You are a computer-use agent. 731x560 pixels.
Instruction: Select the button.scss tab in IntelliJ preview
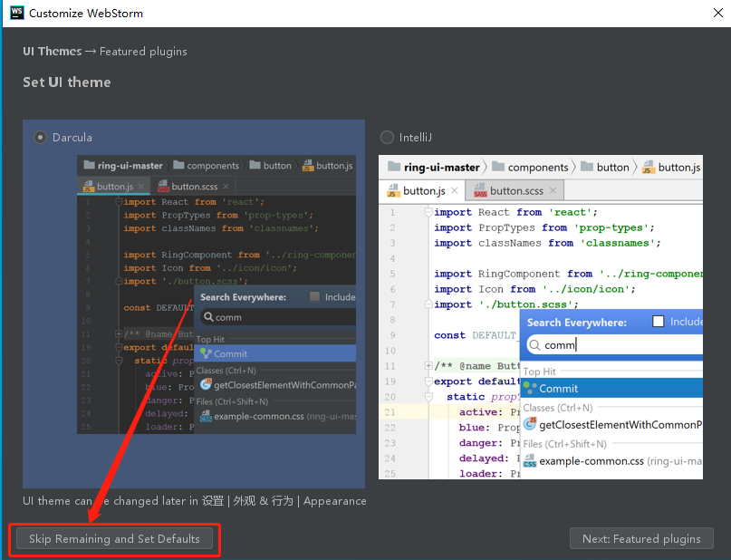point(516,190)
